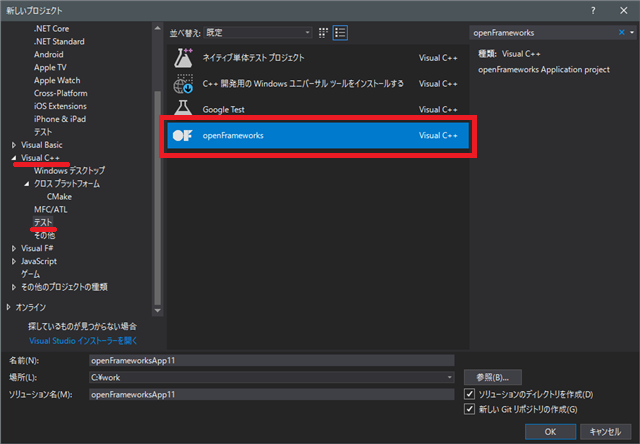The image size is (640, 444).
Task: Click the キャンセル button
Action: [x=605, y=431]
